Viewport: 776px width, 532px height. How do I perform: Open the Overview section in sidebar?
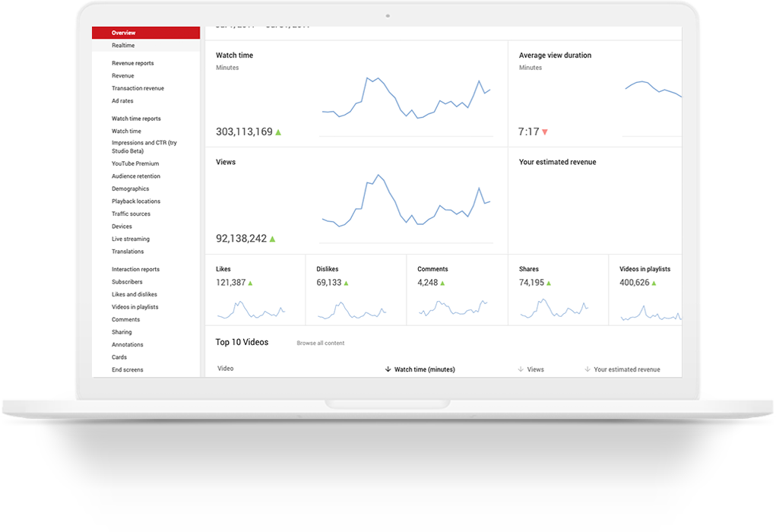click(x=146, y=33)
